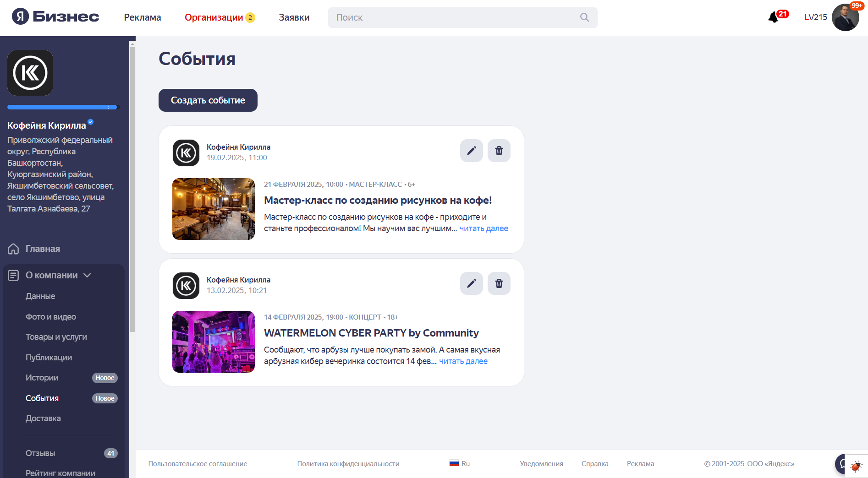Image resolution: width=868 pixels, height=478 pixels.
Task: Edit the WATERMELON CYBER PARTY event
Action: point(471,283)
